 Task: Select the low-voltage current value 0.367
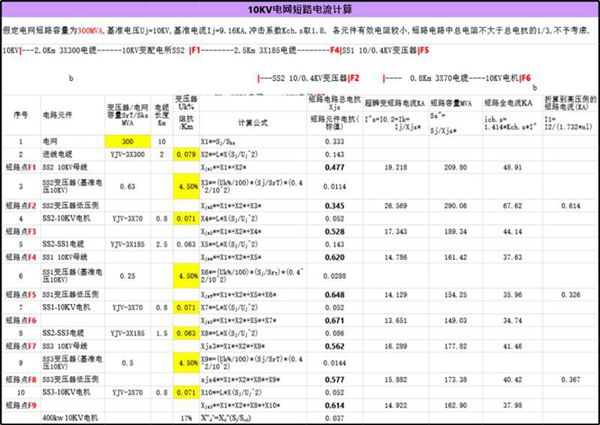point(571,379)
